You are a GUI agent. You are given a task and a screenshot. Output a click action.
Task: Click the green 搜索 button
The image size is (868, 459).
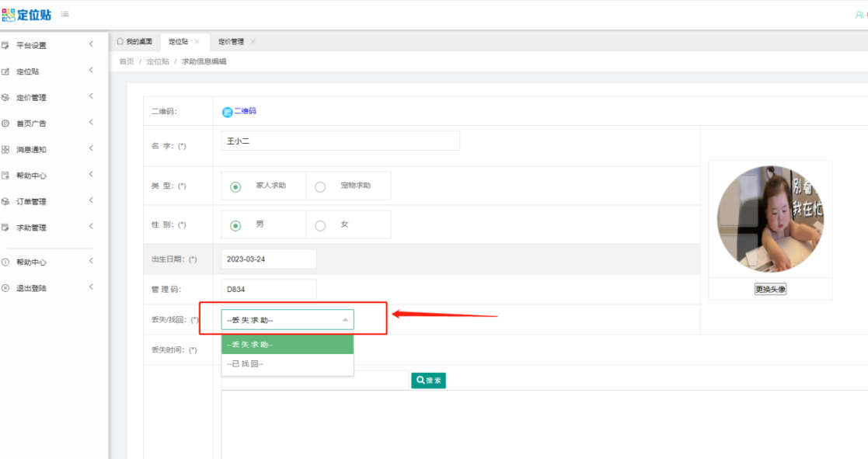click(428, 381)
